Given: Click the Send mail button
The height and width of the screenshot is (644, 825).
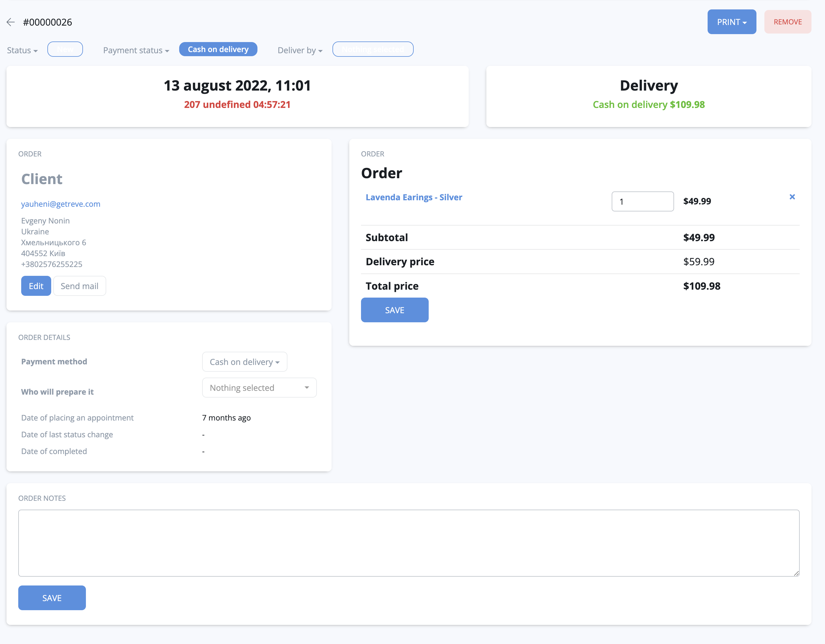Looking at the screenshot, I should tap(79, 286).
